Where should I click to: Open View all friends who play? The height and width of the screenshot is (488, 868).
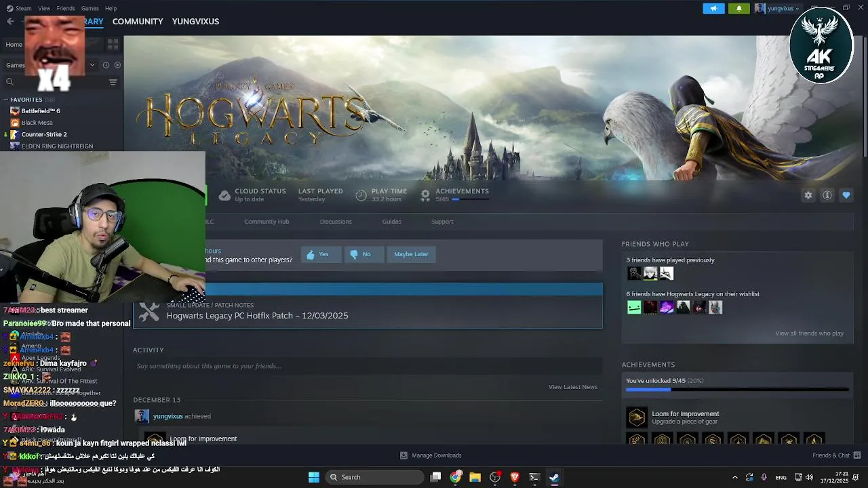[x=810, y=333]
